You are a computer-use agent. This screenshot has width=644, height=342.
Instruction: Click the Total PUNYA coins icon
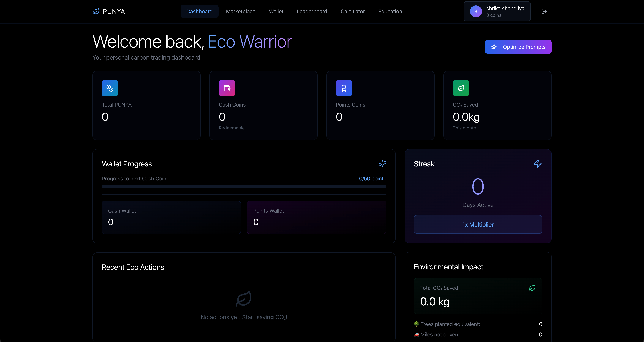110,88
